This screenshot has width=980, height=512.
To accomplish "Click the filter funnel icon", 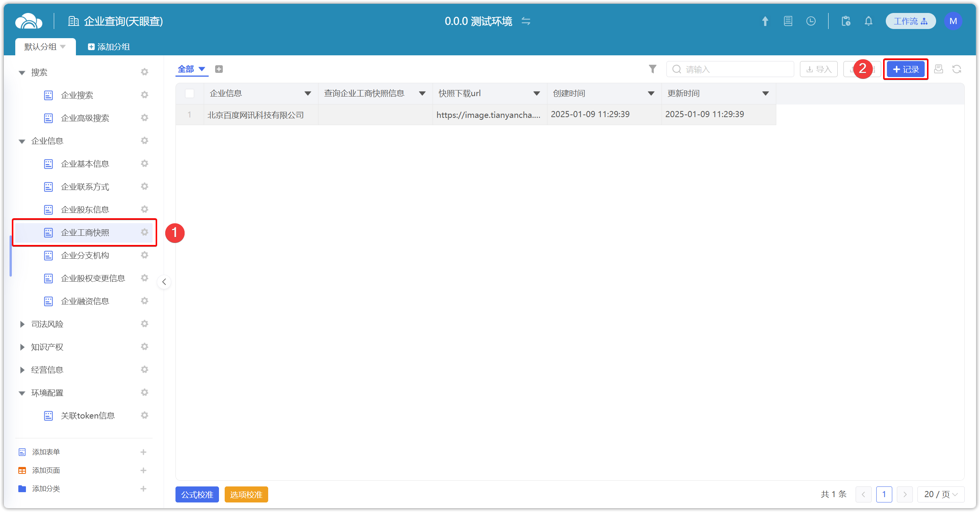I will point(652,69).
